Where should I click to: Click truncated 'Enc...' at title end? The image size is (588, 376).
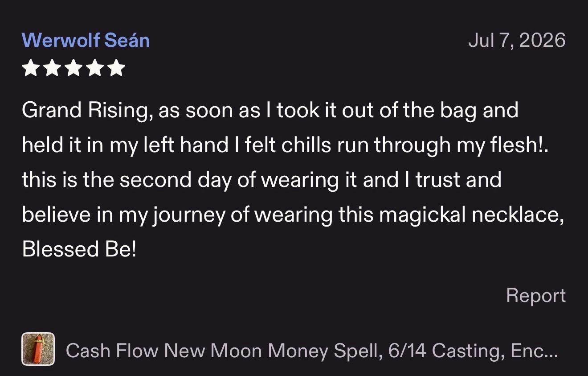pos(534,351)
